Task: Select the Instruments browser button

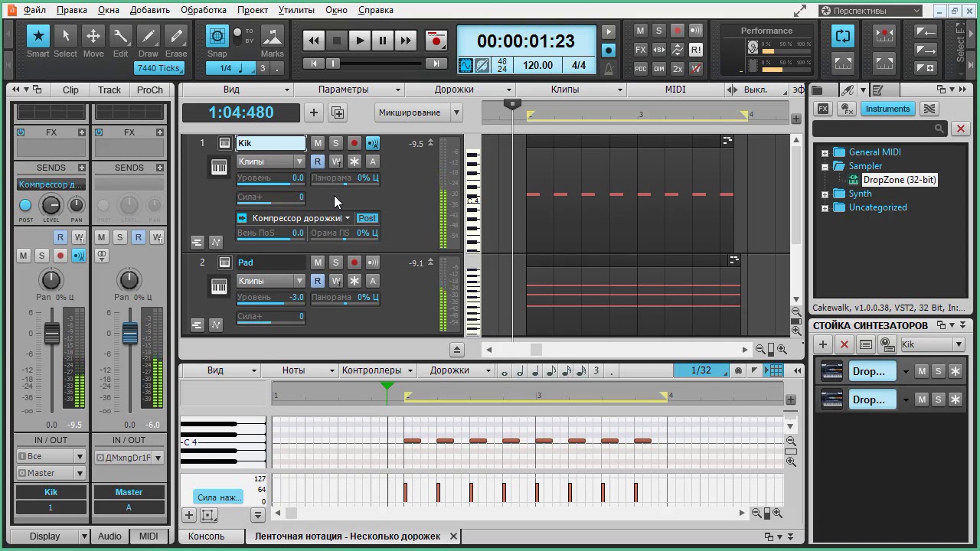Action: pyautogui.click(x=887, y=109)
